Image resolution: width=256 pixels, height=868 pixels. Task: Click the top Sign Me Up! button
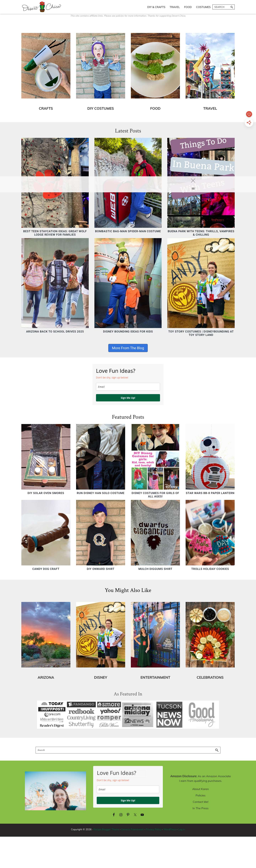(128, 398)
